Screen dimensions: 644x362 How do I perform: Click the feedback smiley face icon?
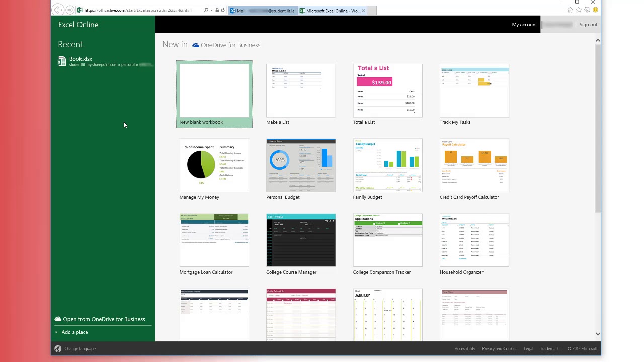tap(595, 10)
